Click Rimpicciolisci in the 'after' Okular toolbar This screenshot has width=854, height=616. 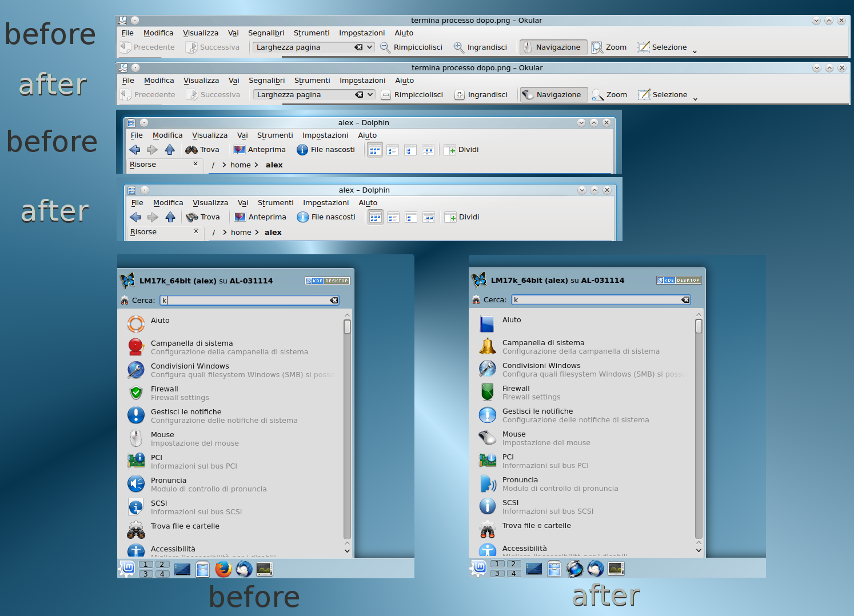click(x=412, y=95)
